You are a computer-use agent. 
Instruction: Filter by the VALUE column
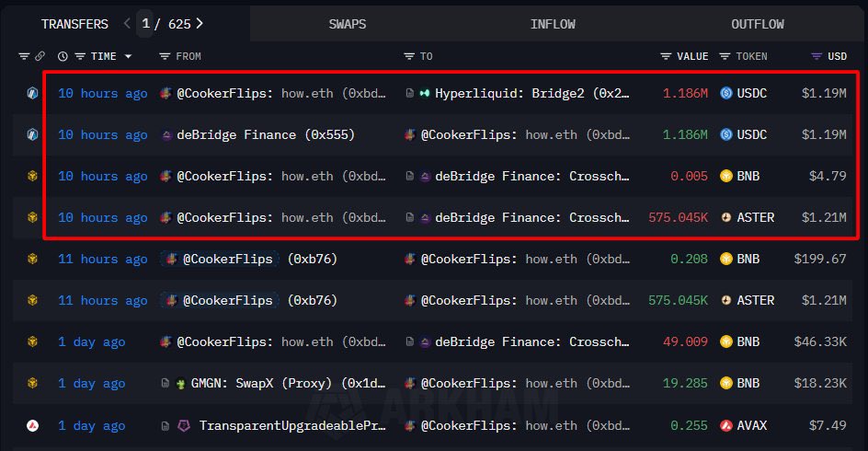click(x=666, y=56)
